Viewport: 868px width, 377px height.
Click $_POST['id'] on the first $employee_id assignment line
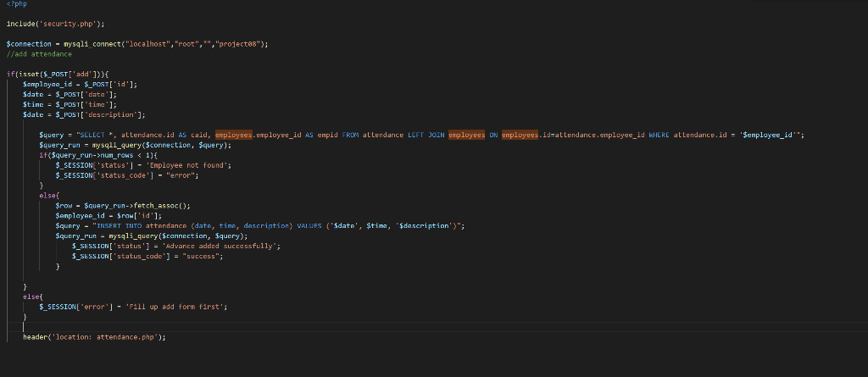[x=109, y=84]
